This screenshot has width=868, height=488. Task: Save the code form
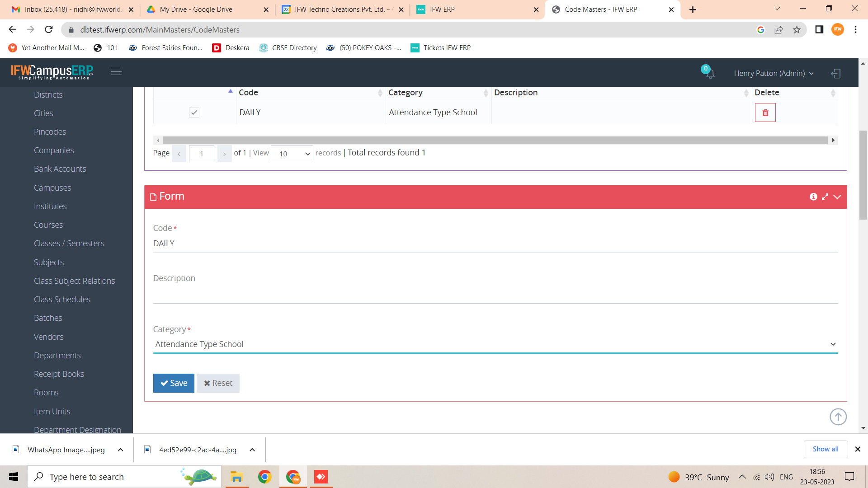tap(174, 383)
